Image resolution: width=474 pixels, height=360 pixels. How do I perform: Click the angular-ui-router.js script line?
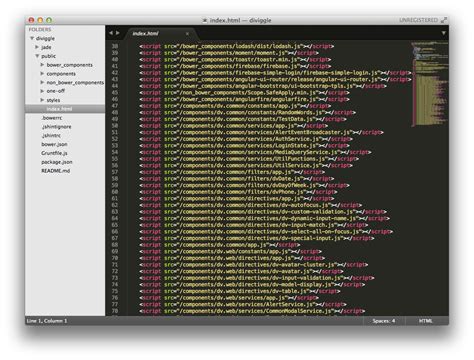click(276, 79)
